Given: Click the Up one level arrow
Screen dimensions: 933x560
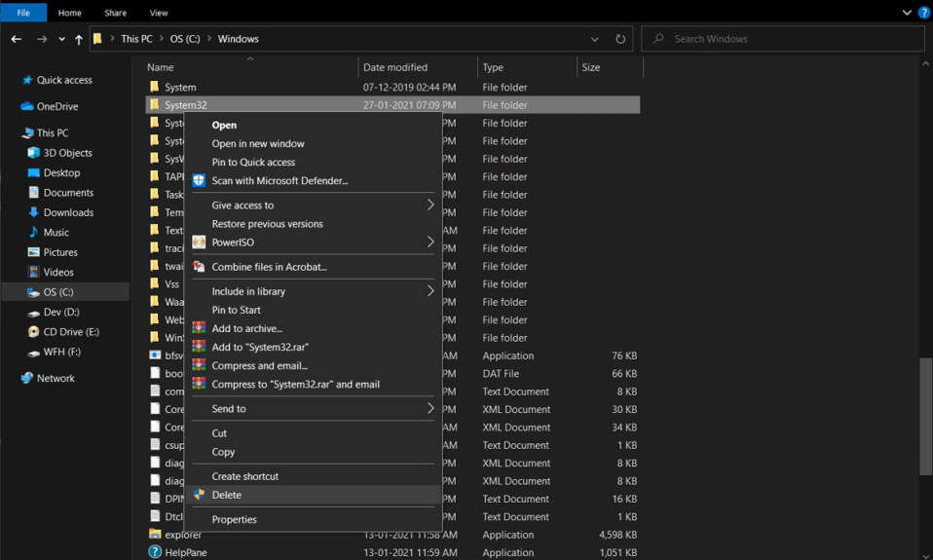Looking at the screenshot, I should [80, 40].
